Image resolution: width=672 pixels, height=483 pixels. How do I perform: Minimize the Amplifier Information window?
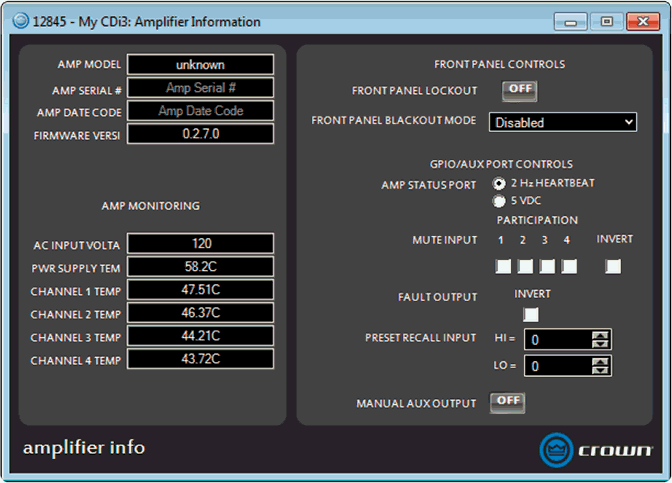coord(570,21)
